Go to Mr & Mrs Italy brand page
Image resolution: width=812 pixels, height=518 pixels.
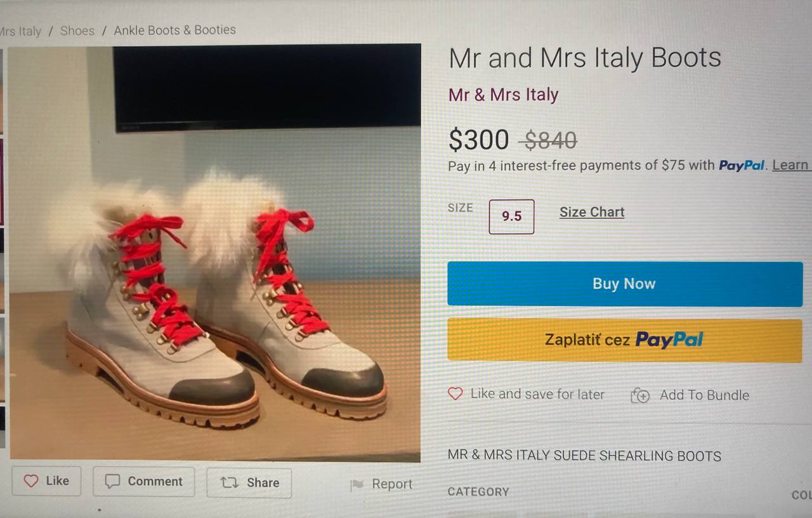pos(504,95)
